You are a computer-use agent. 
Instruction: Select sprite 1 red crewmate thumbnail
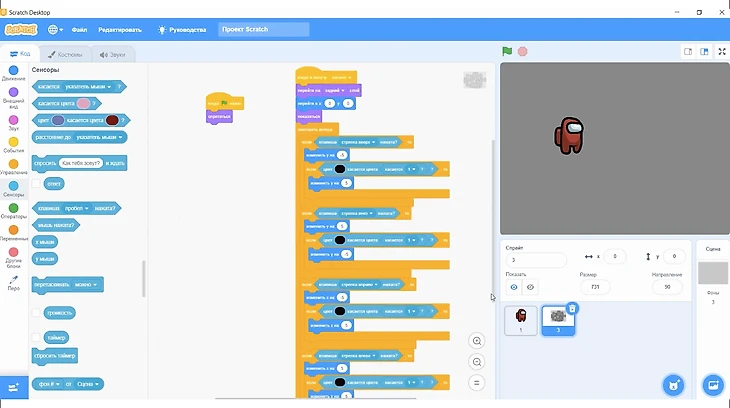[520, 320]
